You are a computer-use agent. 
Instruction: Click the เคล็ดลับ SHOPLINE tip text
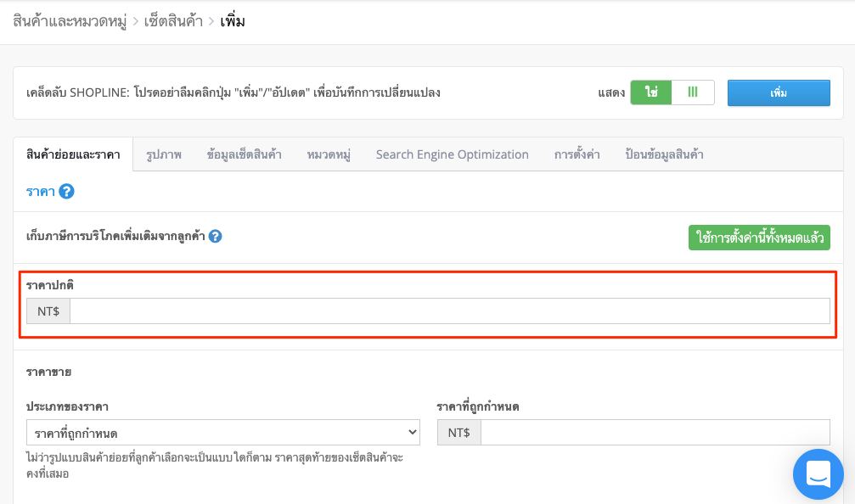tap(233, 92)
